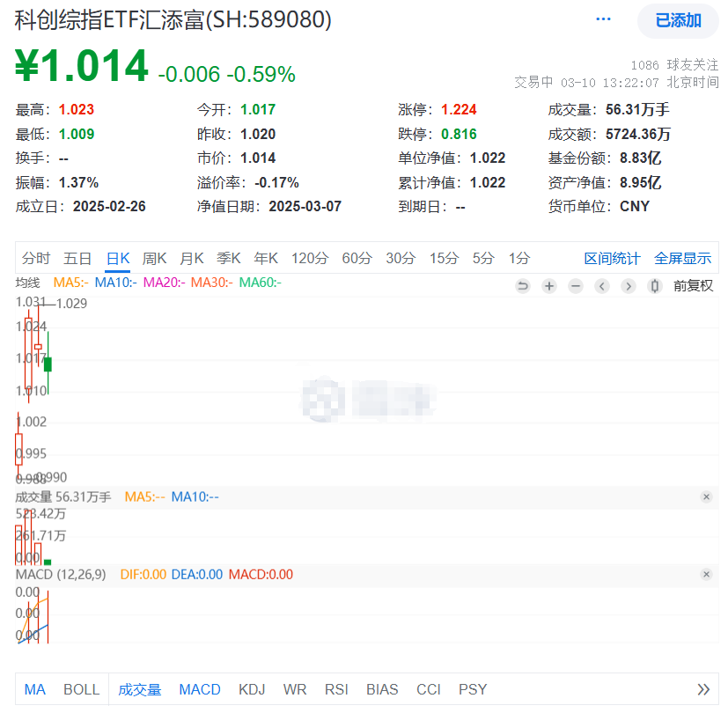The height and width of the screenshot is (713, 728).
Task: Open the 区间统计 interval statistics
Action: pos(612,259)
